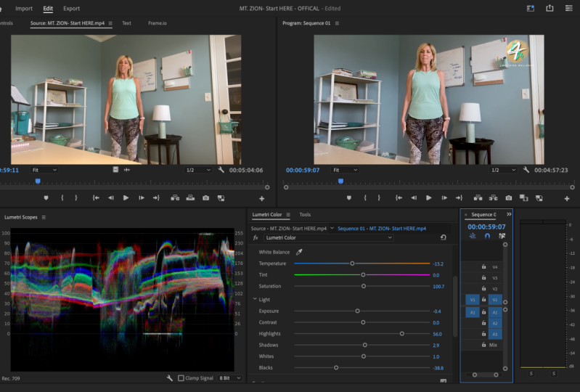Toggle source patch A1
580x392 pixels.
tap(473, 312)
